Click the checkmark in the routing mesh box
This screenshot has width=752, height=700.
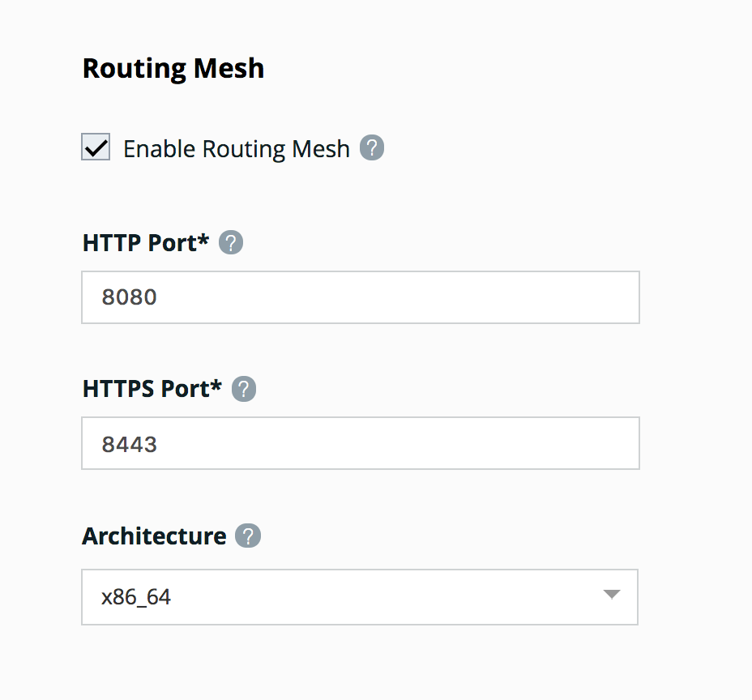click(x=96, y=147)
